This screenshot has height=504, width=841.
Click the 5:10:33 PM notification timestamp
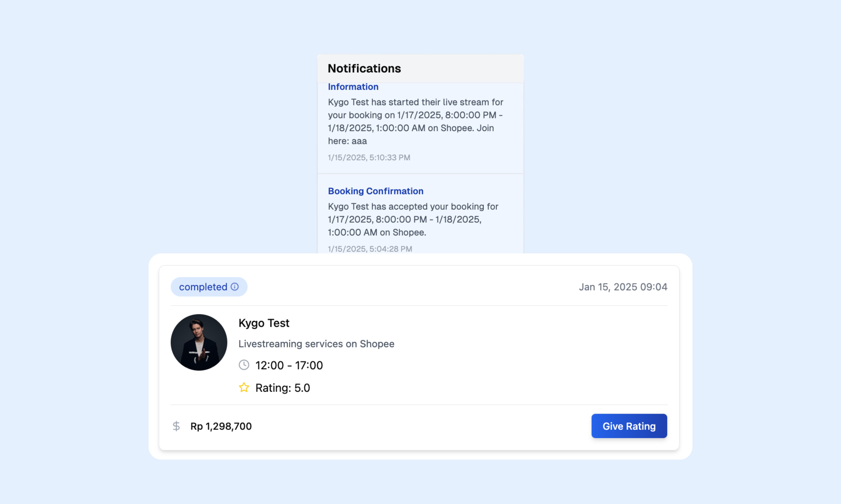click(369, 157)
